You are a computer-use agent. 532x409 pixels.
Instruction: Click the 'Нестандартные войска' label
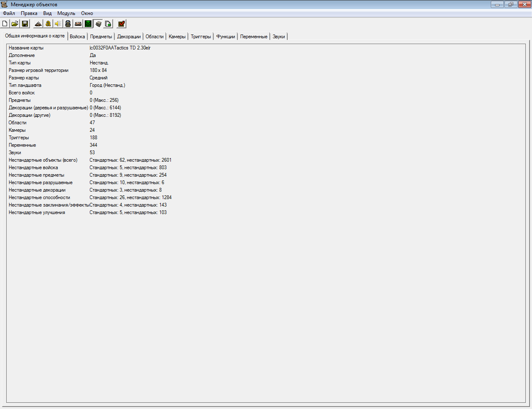pos(33,168)
